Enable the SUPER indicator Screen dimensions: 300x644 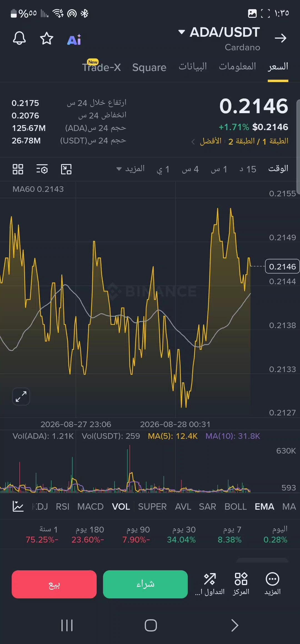[152, 507]
